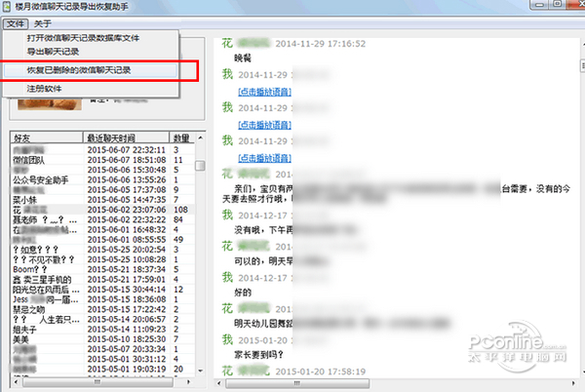Play first voice message link 点击播放语音
585x392 pixels.
[264, 92]
